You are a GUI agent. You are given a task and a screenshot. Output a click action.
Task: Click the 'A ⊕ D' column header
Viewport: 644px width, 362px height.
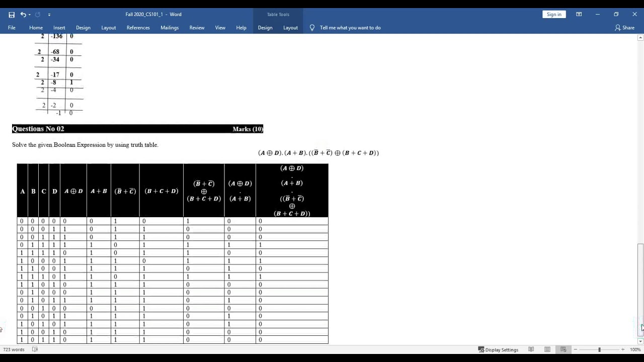pyautogui.click(x=73, y=191)
